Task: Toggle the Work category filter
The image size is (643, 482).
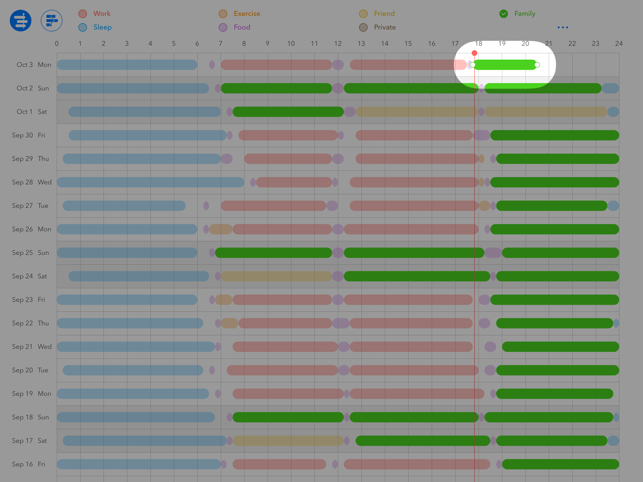Action: (x=83, y=14)
